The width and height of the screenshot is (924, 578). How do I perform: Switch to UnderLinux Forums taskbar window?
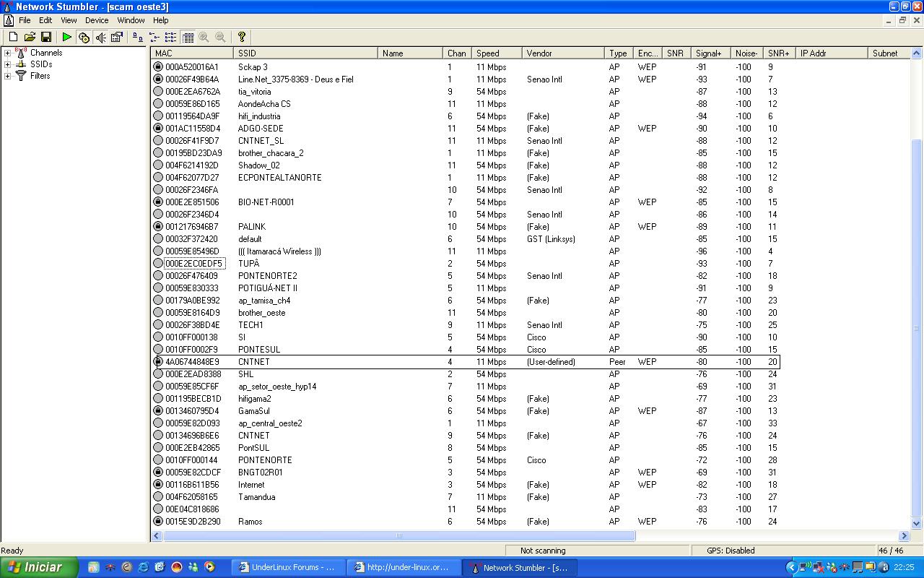pyautogui.click(x=289, y=568)
